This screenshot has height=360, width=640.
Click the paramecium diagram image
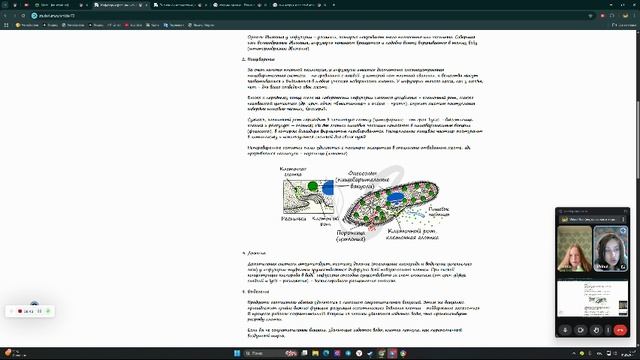pyautogui.click(x=391, y=203)
